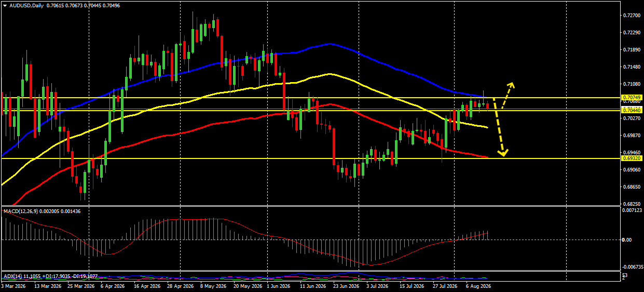Click the 6 Apr 2026 date label
The width and height of the screenshot is (644, 292).
pyautogui.click(x=113, y=286)
